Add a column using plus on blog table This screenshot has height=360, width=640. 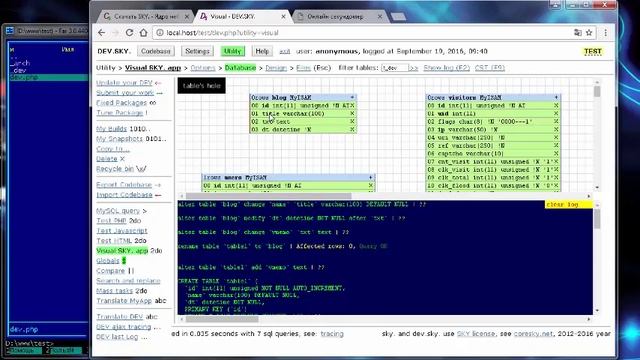pyautogui.click(x=352, y=98)
